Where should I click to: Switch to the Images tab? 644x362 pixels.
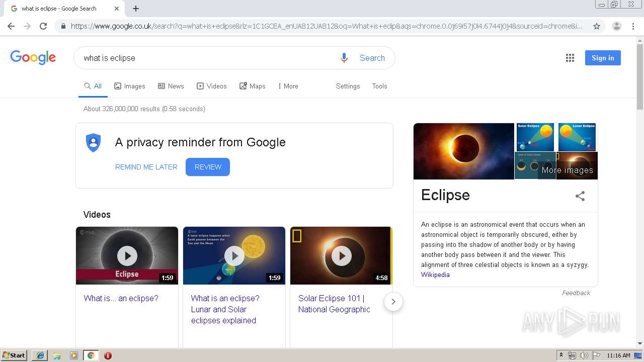click(x=130, y=86)
